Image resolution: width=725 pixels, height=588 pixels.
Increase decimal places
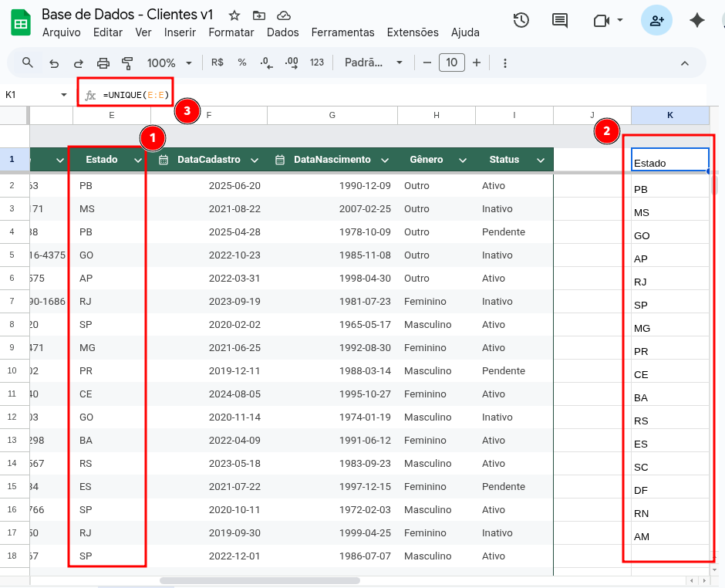coord(292,63)
